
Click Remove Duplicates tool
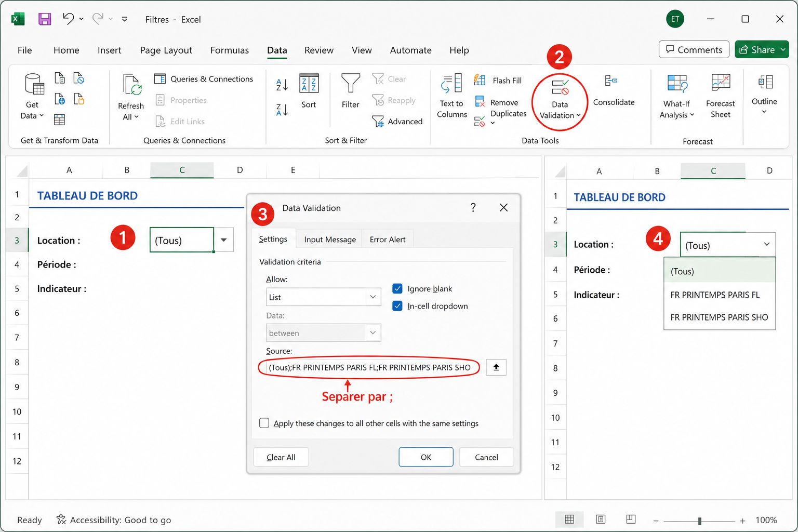500,108
